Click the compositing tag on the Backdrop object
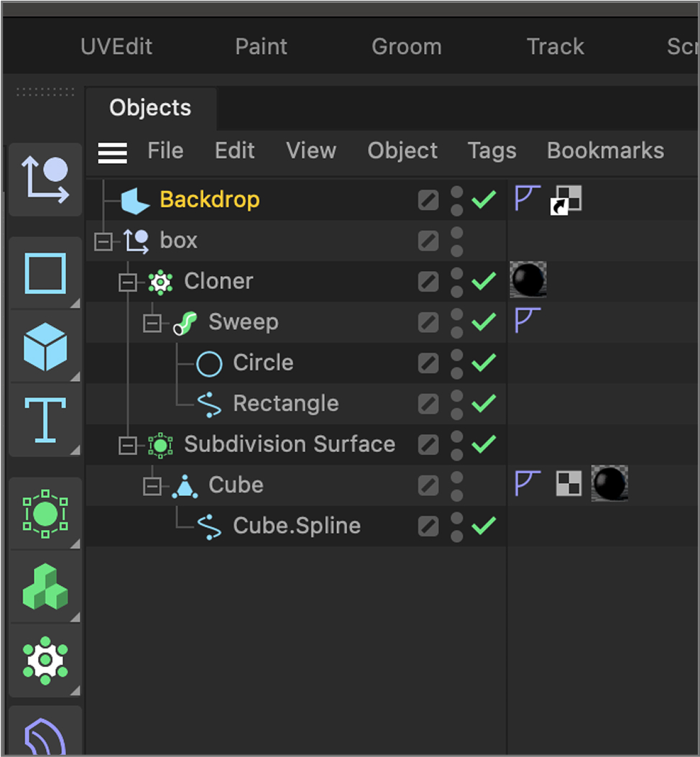700x757 pixels. [566, 198]
